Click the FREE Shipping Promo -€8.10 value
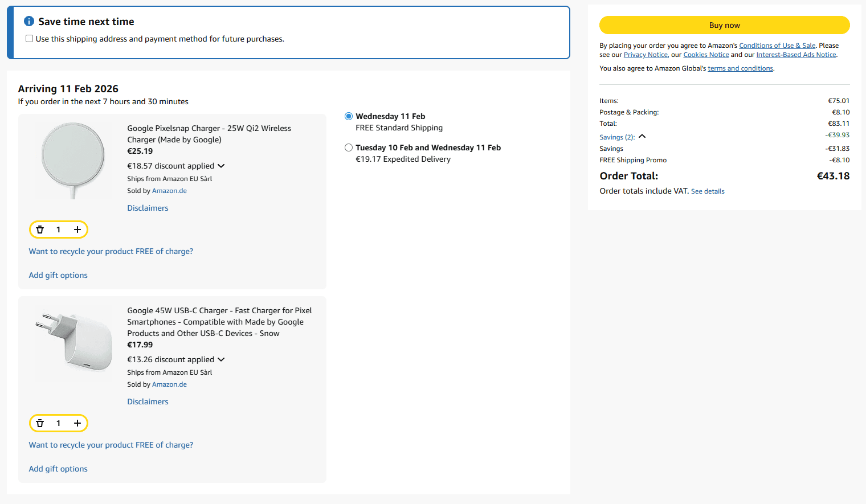Screen dimensions: 866x504 pos(839,160)
